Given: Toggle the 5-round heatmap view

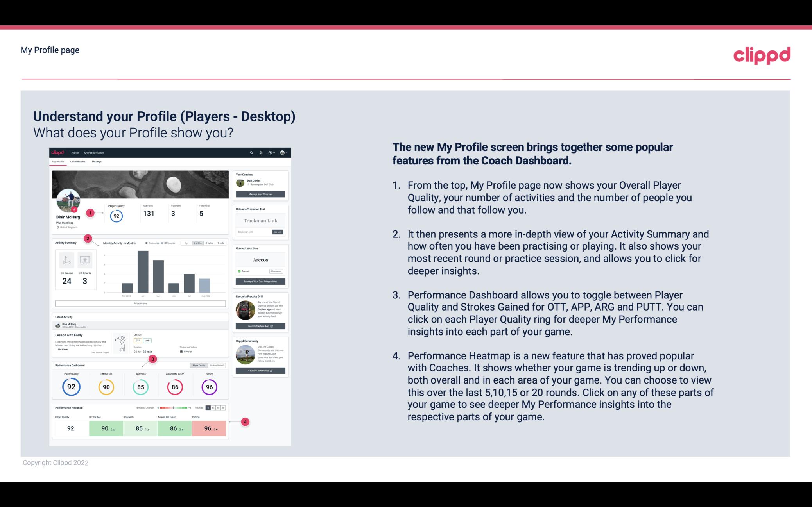Looking at the screenshot, I should 208,407.
